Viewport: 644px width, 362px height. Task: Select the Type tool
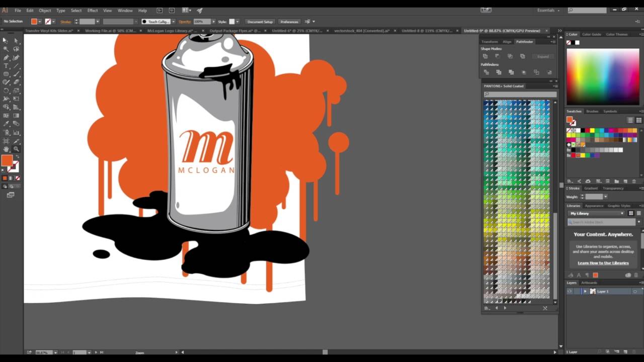coord(6,65)
